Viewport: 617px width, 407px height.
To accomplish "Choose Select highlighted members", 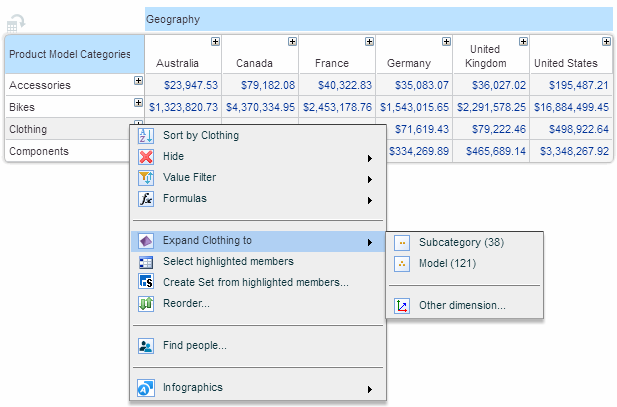I will [x=228, y=262].
